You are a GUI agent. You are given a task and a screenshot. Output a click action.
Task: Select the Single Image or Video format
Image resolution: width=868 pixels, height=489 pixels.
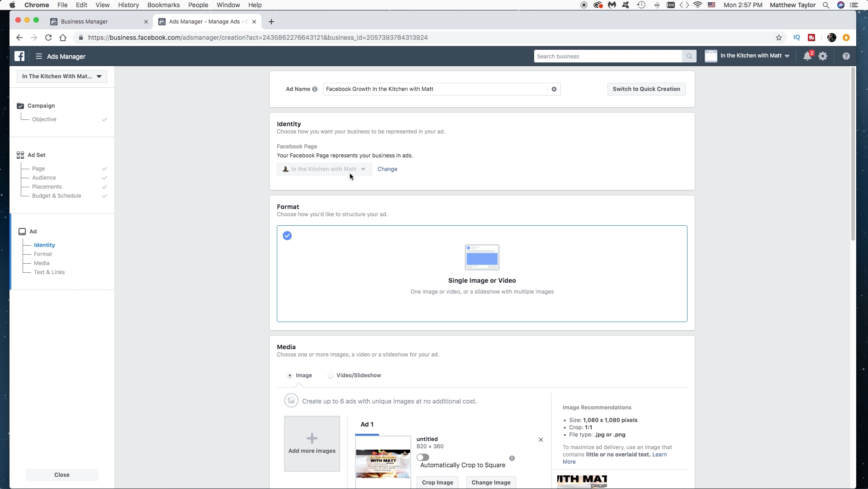482,274
